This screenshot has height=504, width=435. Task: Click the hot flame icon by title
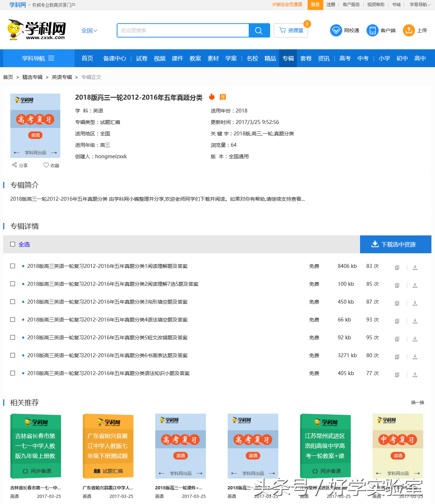pos(212,96)
